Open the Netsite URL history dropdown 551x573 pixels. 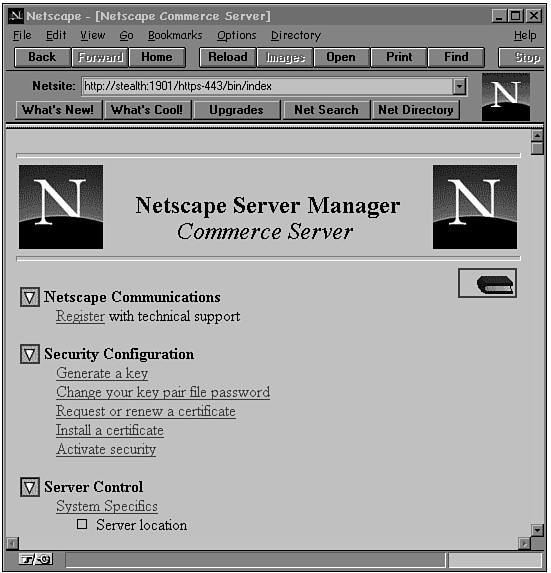(459, 87)
